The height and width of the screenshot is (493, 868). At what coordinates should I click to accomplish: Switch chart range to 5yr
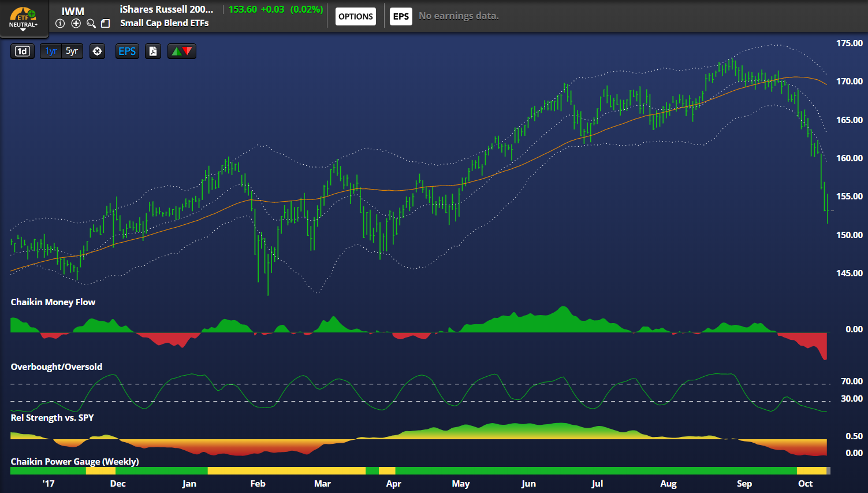(x=72, y=51)
